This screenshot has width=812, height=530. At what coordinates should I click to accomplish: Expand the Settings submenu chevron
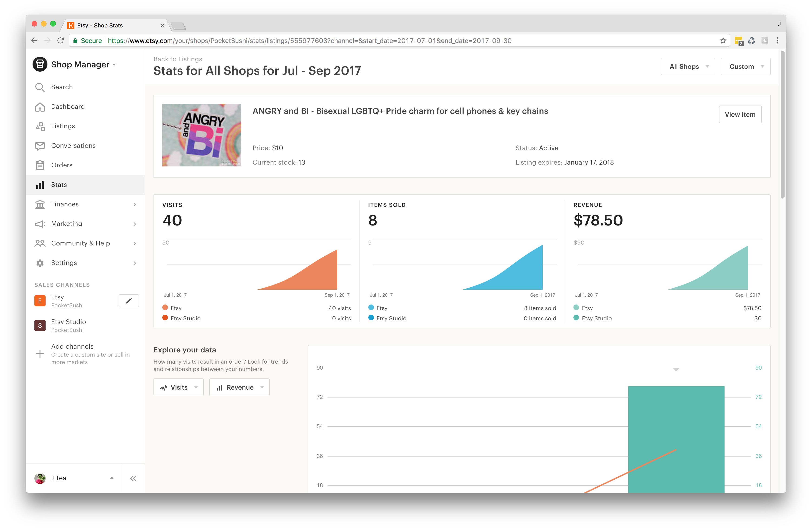tap(135, 263)
